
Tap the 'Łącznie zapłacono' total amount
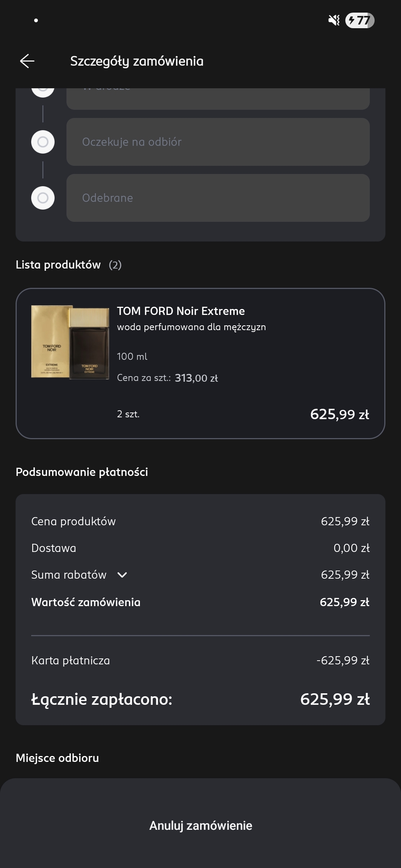point(335,699)
